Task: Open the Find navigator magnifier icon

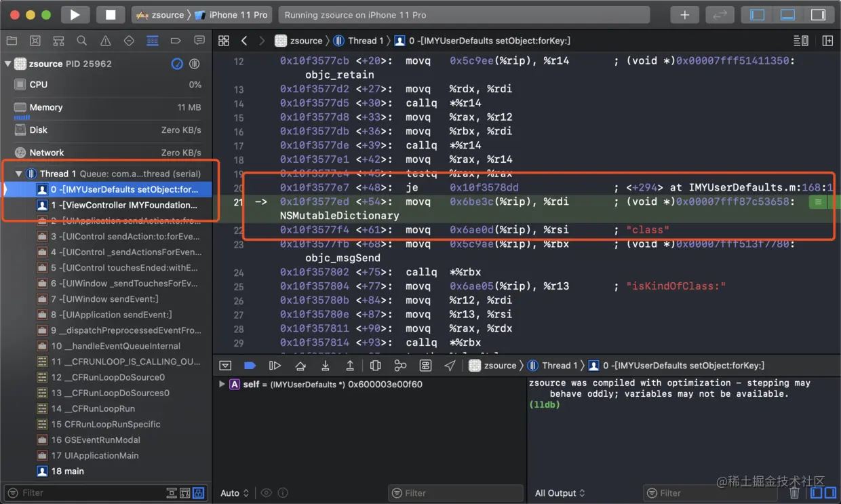Action: point(81,41)
